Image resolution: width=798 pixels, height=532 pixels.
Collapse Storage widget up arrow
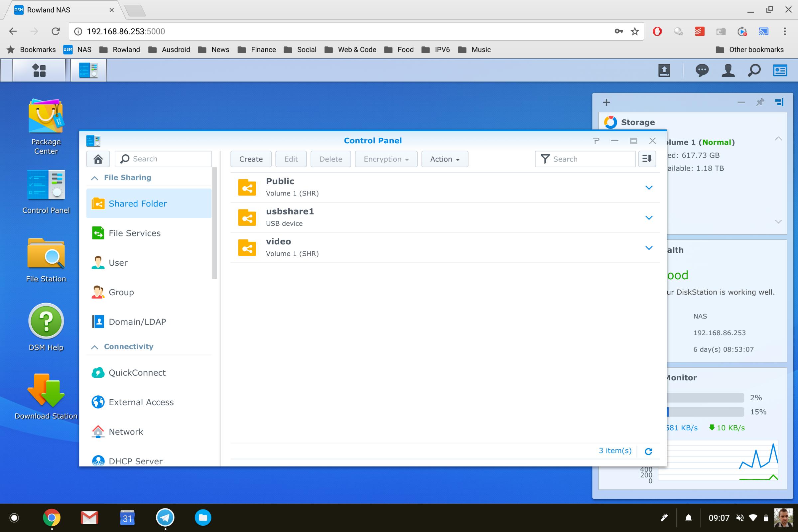click(778, 139)
